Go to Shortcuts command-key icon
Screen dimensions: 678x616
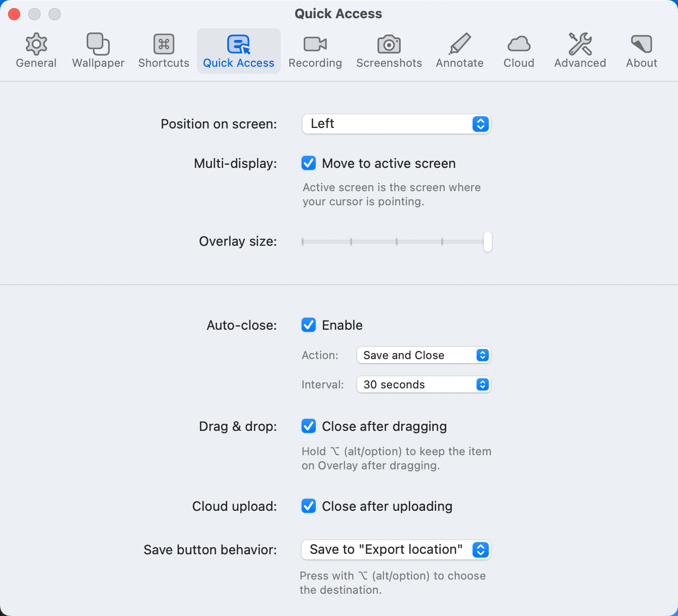tap(163, 45)
